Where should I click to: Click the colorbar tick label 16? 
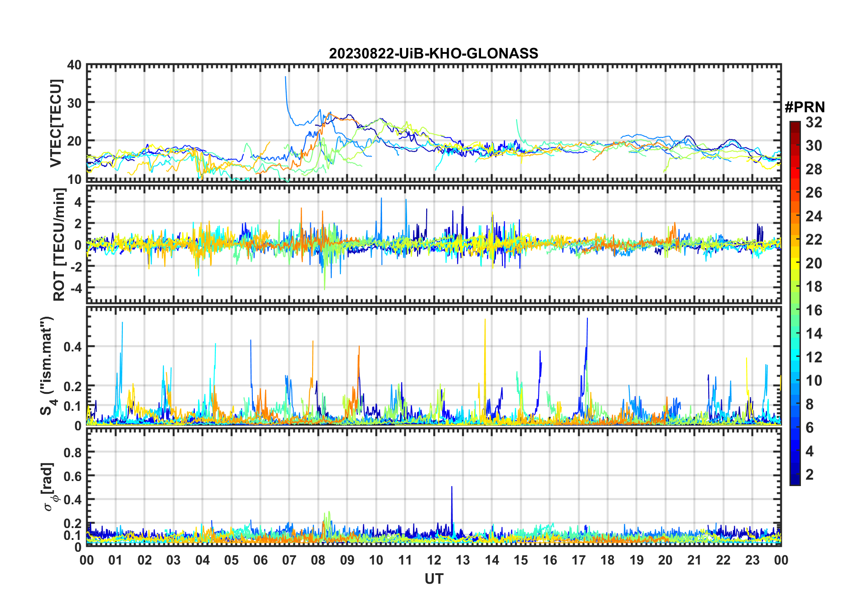[x=813, y=310]
